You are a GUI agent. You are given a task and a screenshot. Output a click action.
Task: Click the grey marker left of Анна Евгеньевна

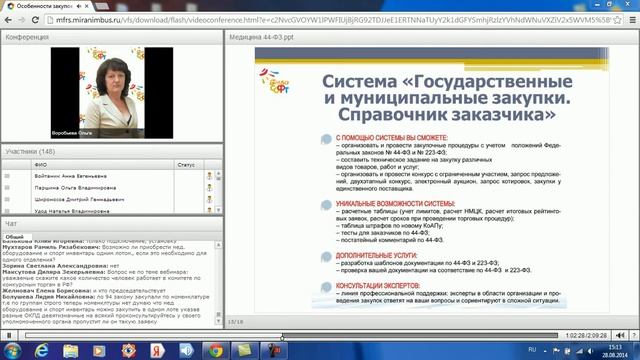tap(7, 176)
